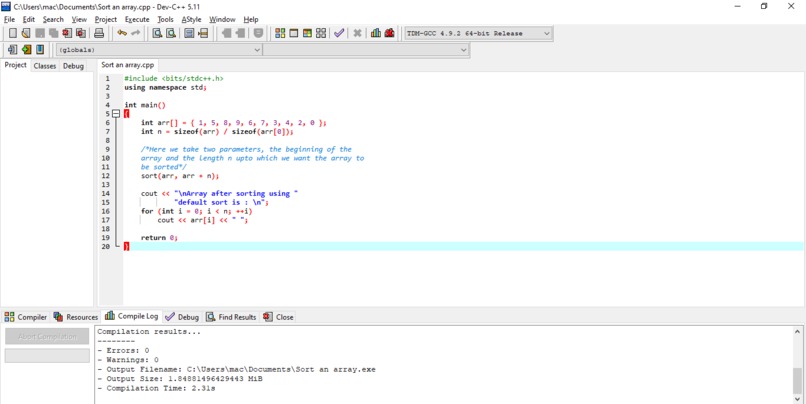This screenshot has height=404, width=806.
Task: Select the Compile Log bottom tab
Action: [132, 316]
